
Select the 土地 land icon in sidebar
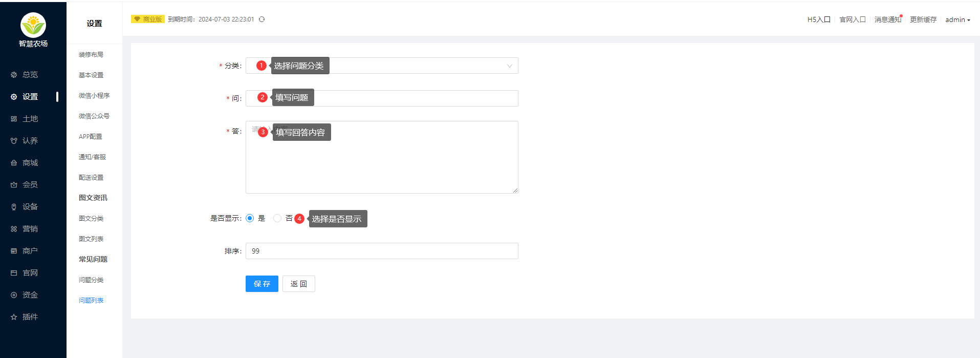[14, 119]
